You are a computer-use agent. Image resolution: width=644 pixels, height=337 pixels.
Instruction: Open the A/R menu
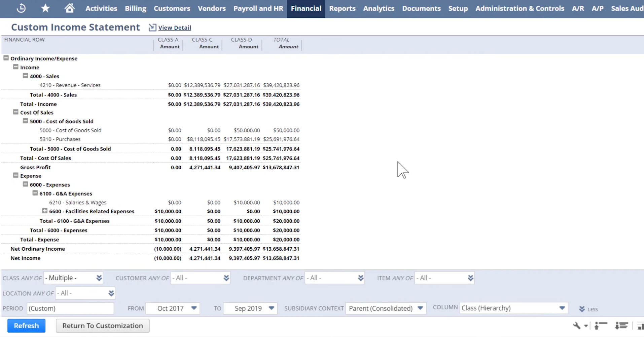tap(578, 8)
